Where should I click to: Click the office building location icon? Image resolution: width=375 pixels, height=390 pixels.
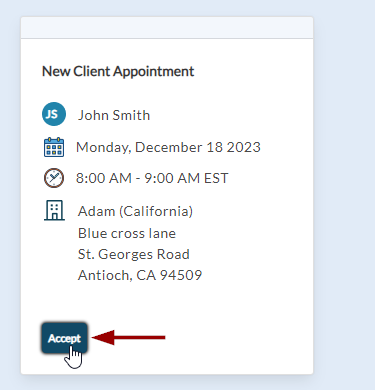(x=54, y=210)
